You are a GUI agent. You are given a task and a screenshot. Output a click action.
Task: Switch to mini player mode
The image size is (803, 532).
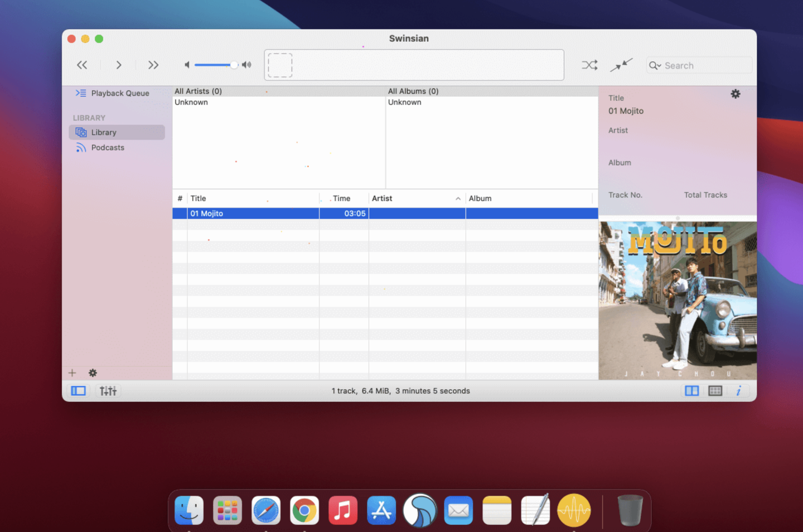(x=621, y=65)
